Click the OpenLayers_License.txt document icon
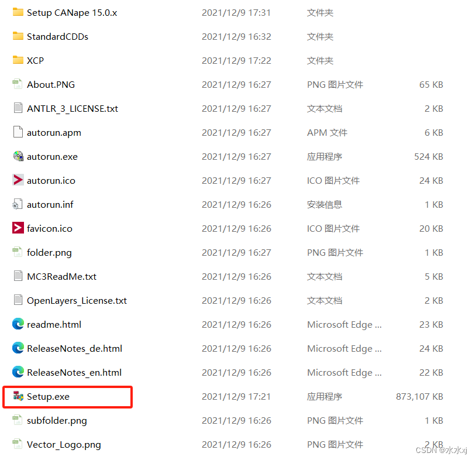The image size is (476, 460). pyautogui.click(x=18, y=300)
